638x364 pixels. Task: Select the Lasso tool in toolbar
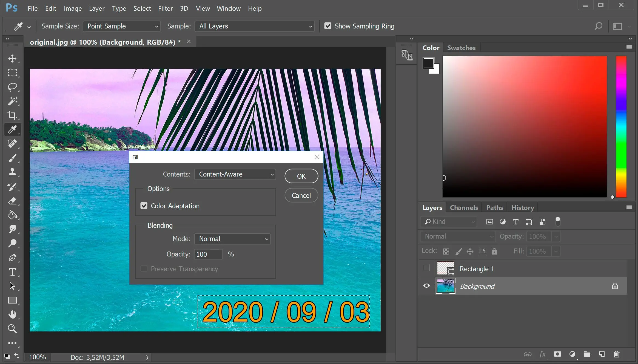pyautogui.click(x=12, y=87)
